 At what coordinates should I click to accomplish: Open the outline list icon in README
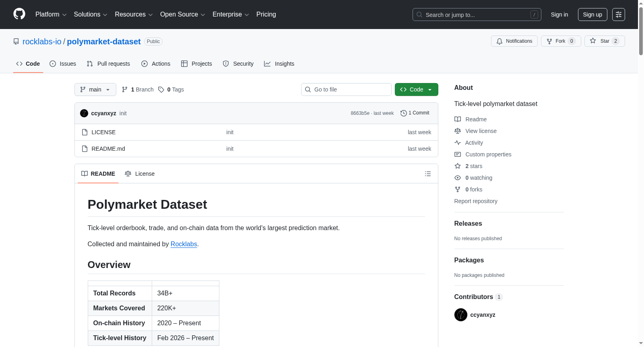(x=428, y=174)
